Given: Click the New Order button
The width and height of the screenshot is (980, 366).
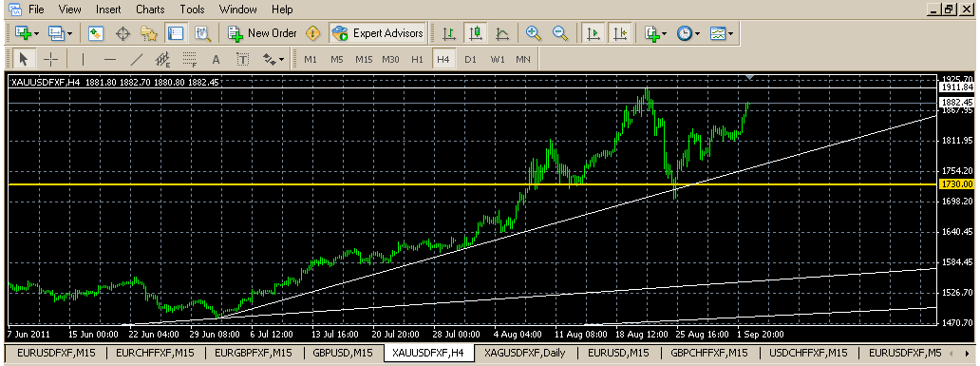Looking at the screenshot, I should click(x=262, y=33).
